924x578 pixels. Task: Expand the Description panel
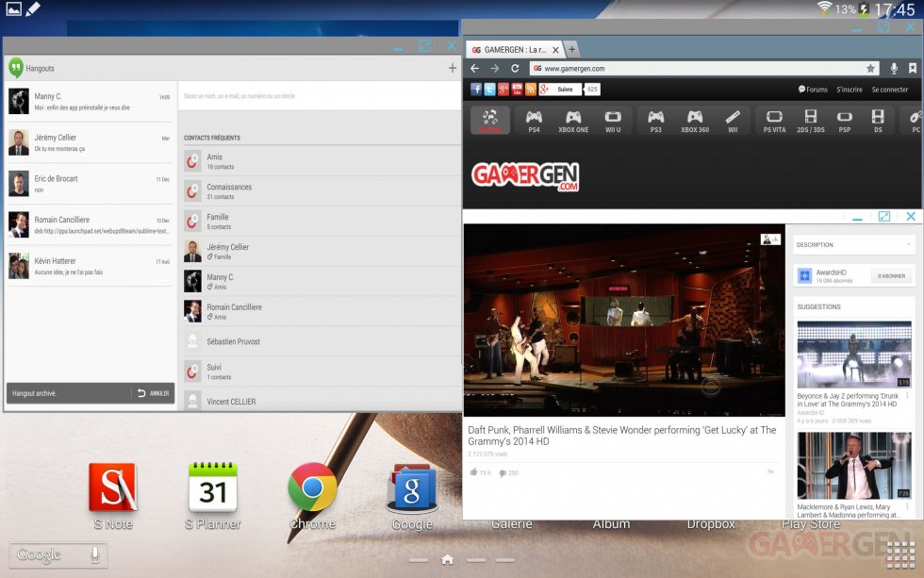pos(908,244)
